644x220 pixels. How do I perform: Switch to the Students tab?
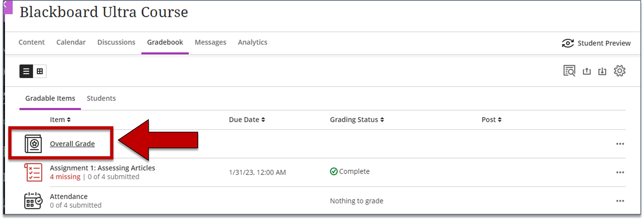pos(101,98)
